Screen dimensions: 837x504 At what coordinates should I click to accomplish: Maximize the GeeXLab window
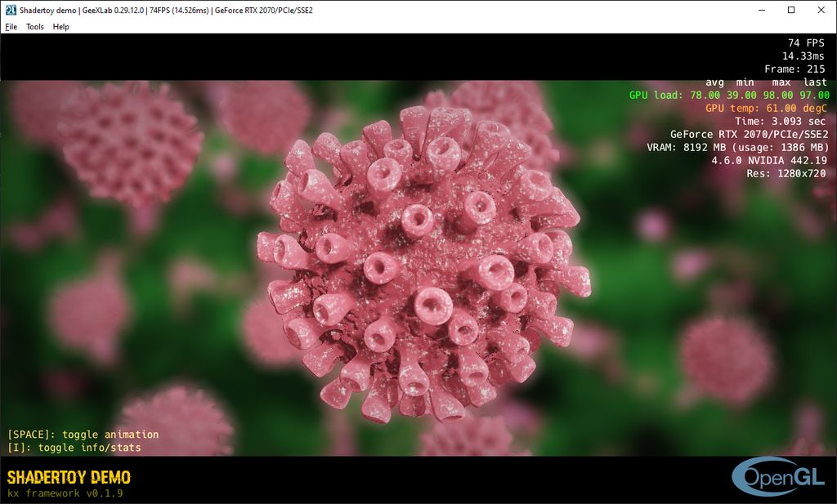(x=791, y=10)
